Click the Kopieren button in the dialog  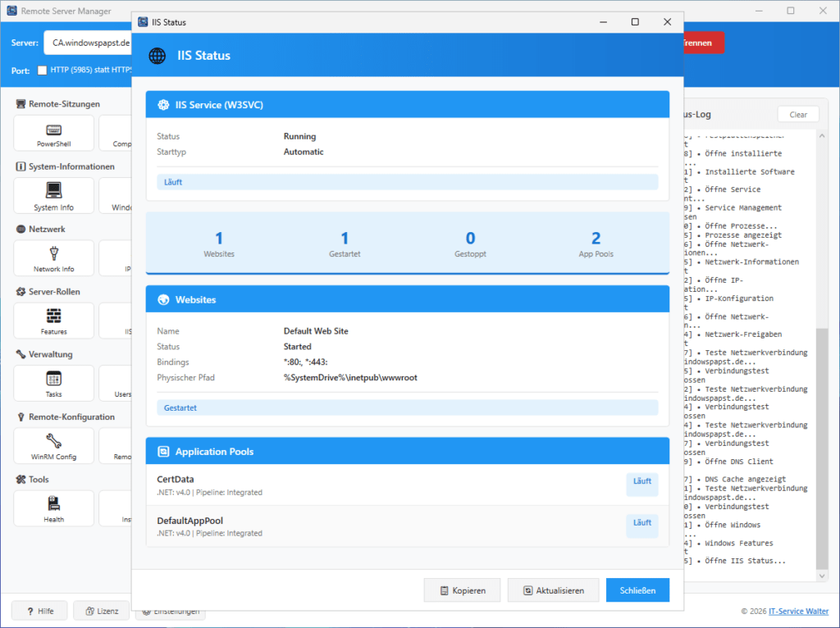coord(462,589)
